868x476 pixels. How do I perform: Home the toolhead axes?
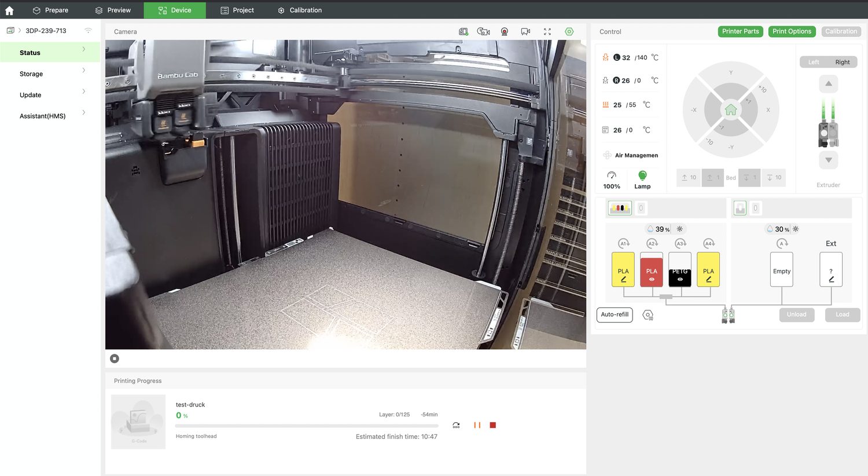coord(731,109)
